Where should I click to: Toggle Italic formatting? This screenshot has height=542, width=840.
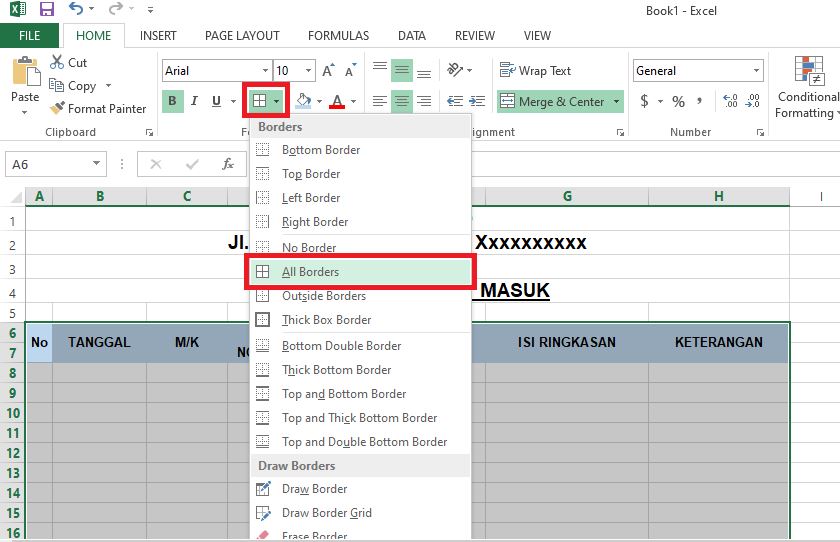point(194,101)
